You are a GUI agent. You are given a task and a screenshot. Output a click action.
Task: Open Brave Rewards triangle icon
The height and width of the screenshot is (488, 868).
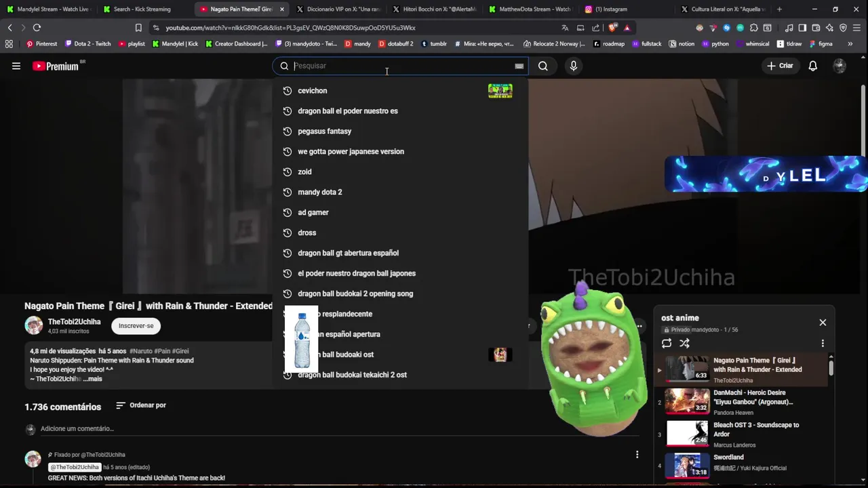click(627, 28)
